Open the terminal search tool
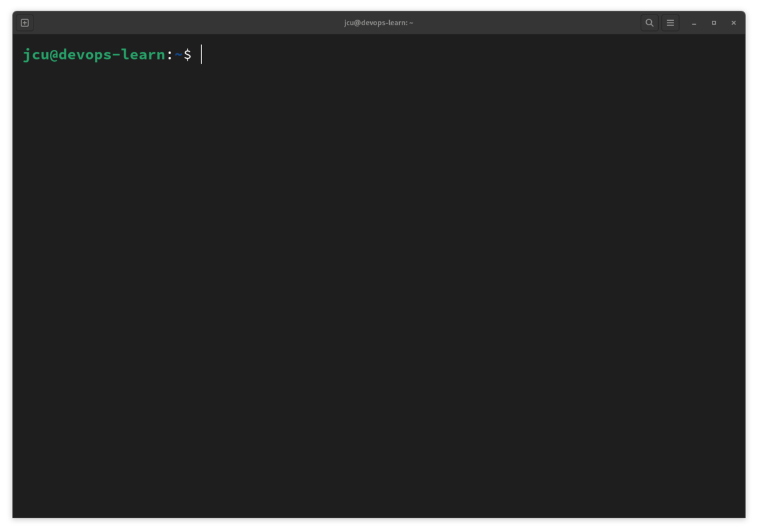 [x=649, y=23]
